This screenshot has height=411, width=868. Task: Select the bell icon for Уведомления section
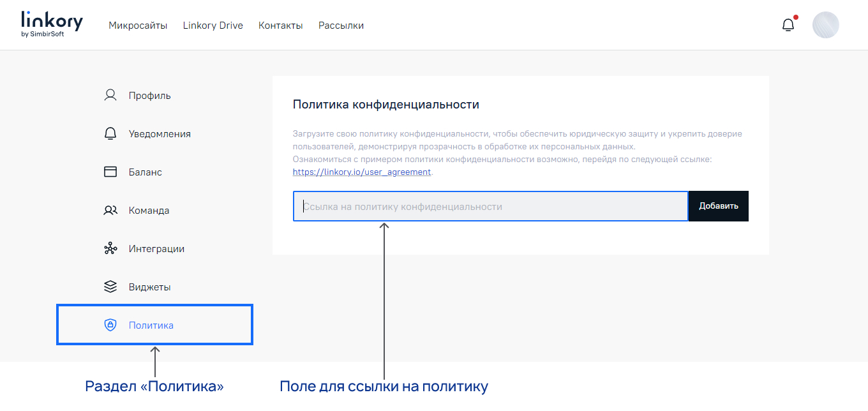coord(109,133)
